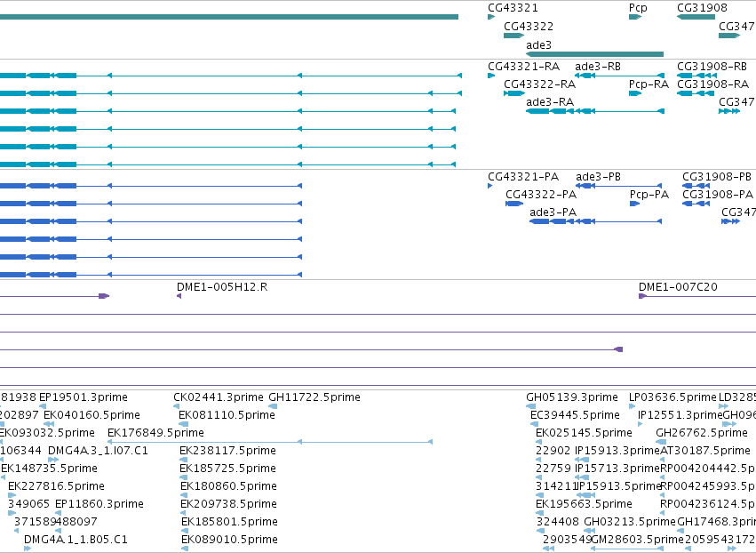Select the CG43322-RA transcript label
This screenshot has width=756, height=553.
[x=539, y=84]
